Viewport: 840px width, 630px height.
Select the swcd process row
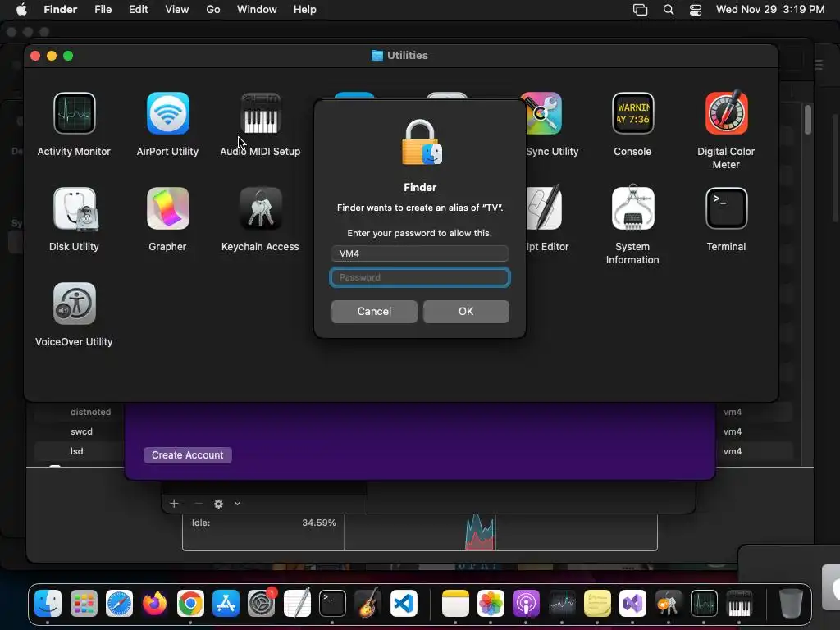click(x=81, y=431)
